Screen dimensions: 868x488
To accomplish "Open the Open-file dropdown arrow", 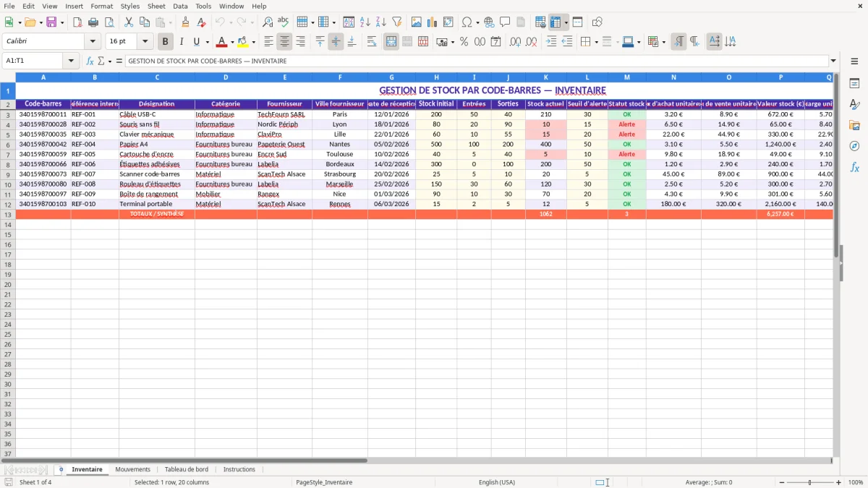I will (x=41, y=22).
